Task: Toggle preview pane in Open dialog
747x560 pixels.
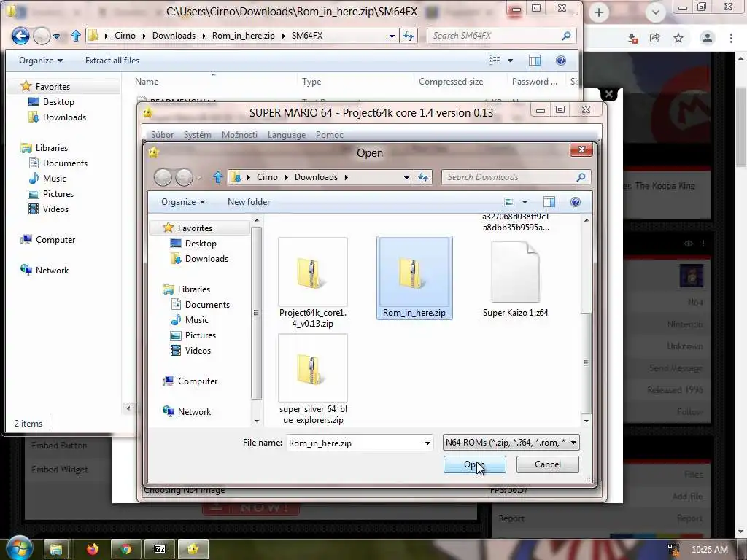Action: click(x=549, y=202)
